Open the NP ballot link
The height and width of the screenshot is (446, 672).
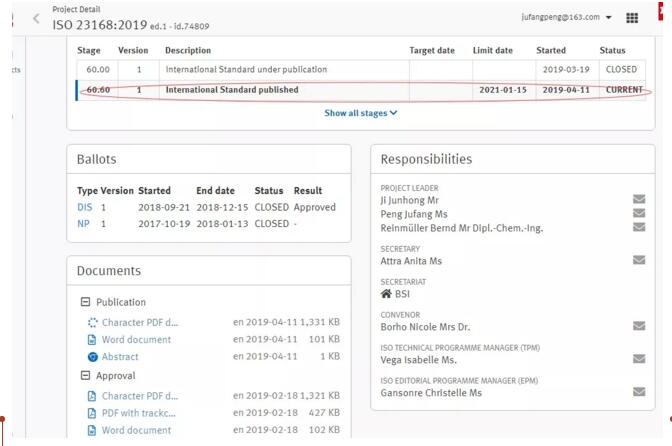pos(83,223)
